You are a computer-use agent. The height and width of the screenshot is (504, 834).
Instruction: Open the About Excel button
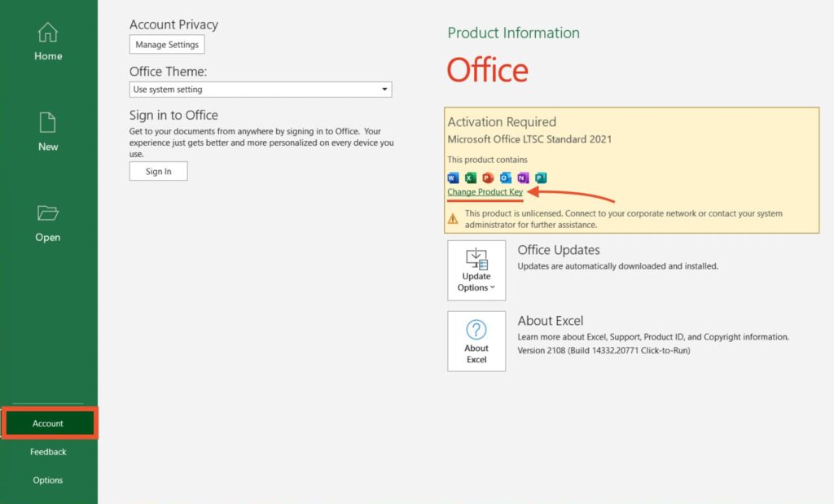click(476, 341)
